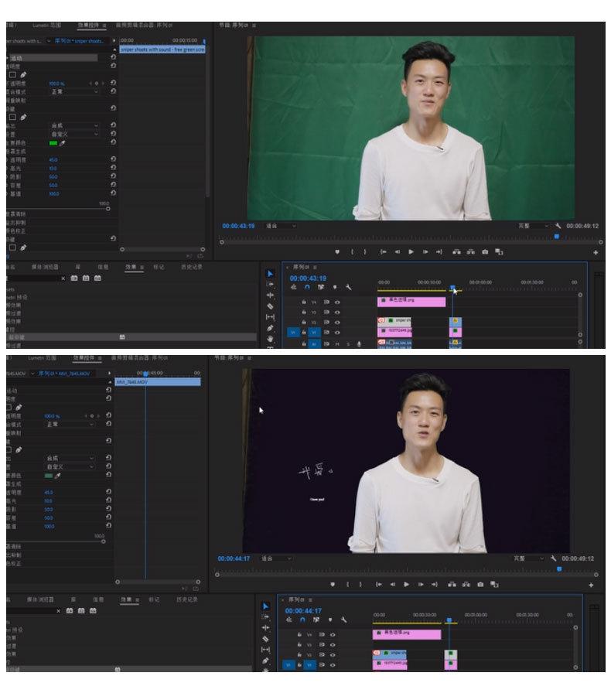Select the Razor tool in upper timeline toolbar
The width and height of the screenshot is (611, 700).
[270, 306]
